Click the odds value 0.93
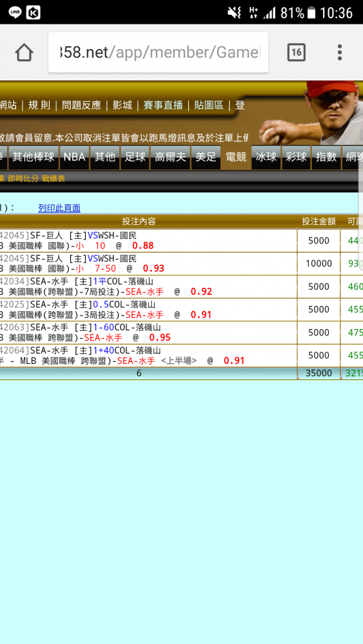 click(x=153, y=269)
